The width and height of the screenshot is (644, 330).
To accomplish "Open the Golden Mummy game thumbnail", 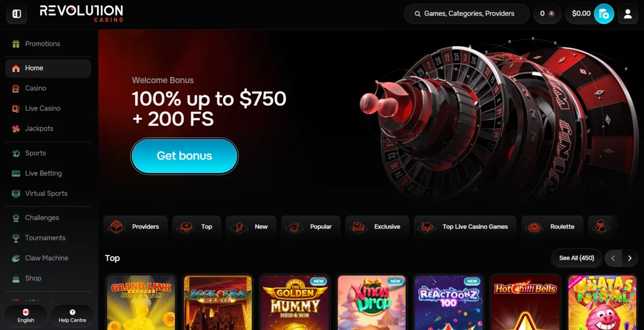I will click(295, 302).
